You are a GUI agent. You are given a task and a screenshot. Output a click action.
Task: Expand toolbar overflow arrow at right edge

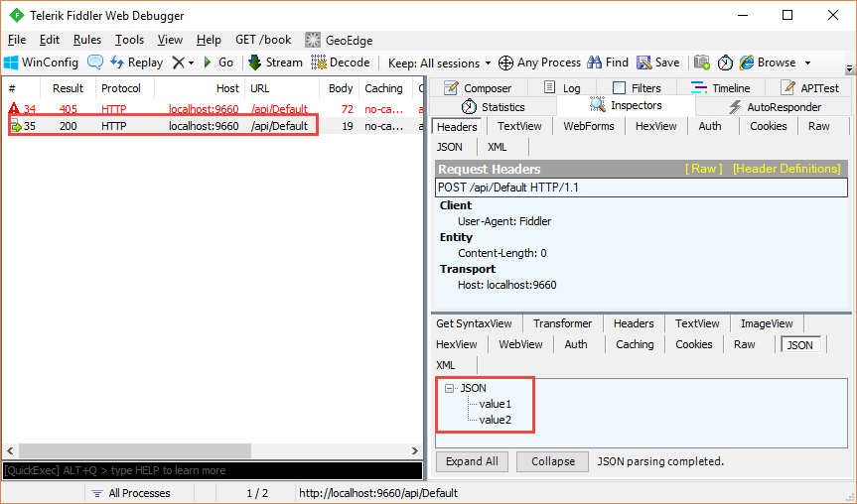click(x=849, y=68)
